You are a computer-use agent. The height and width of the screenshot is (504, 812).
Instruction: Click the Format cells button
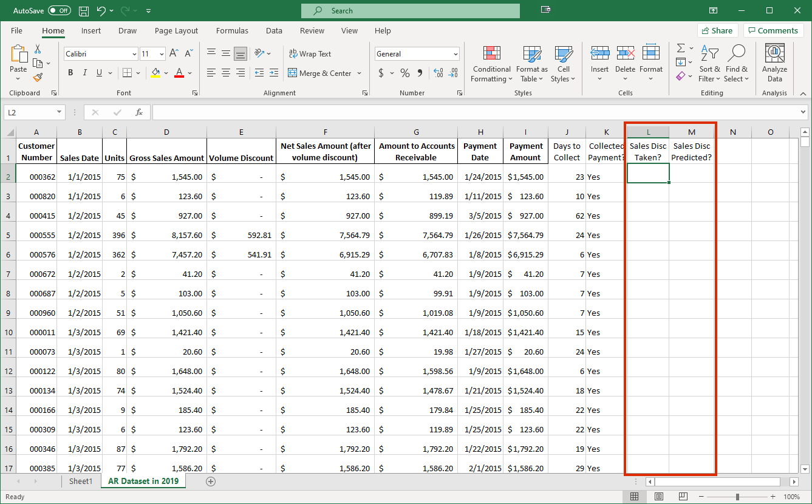651,64
